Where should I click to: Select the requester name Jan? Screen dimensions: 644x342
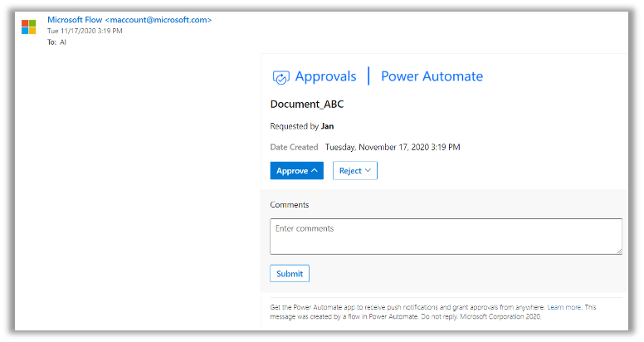point(327,126)
